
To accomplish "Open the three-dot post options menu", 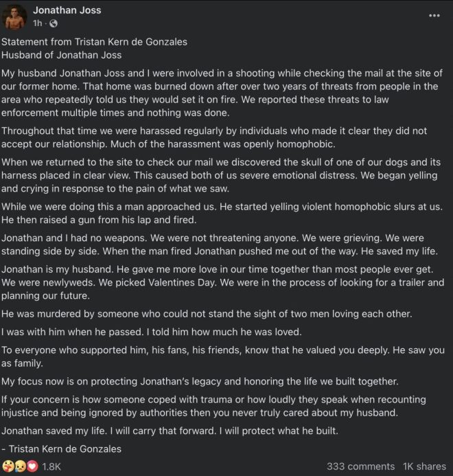I will 434,16.
